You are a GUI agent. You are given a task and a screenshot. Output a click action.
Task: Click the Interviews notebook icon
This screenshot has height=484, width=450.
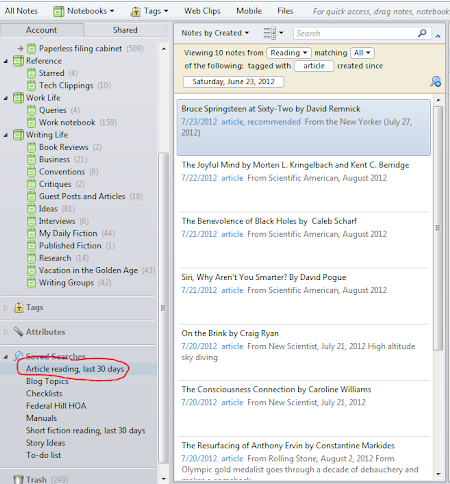[x=31, y=221]
